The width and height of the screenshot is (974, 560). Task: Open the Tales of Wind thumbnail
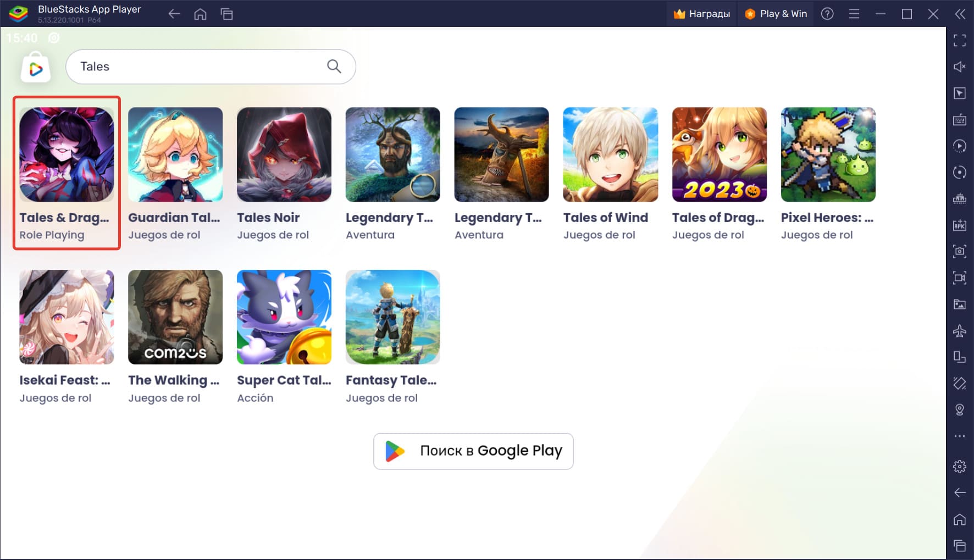pos(611,154)
